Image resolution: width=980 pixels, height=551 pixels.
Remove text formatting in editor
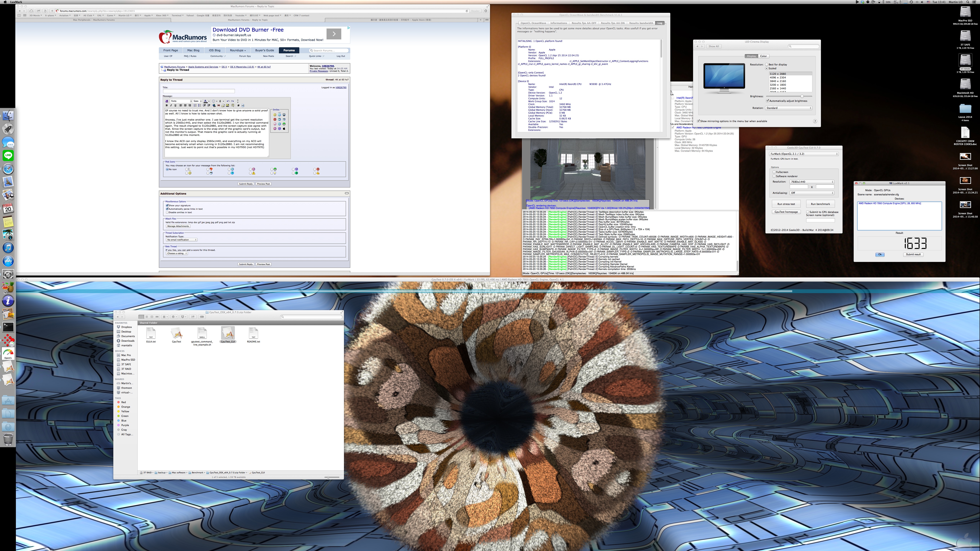tap(167, 101)
